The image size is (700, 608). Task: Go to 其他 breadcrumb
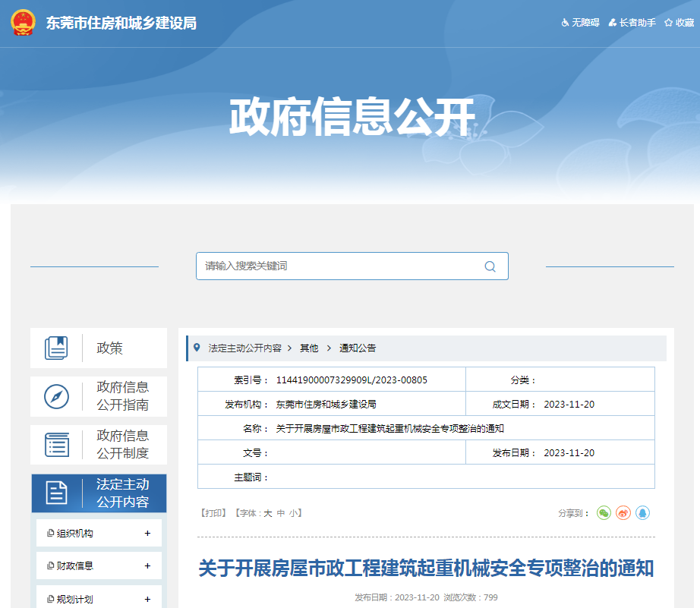[309, 348]
